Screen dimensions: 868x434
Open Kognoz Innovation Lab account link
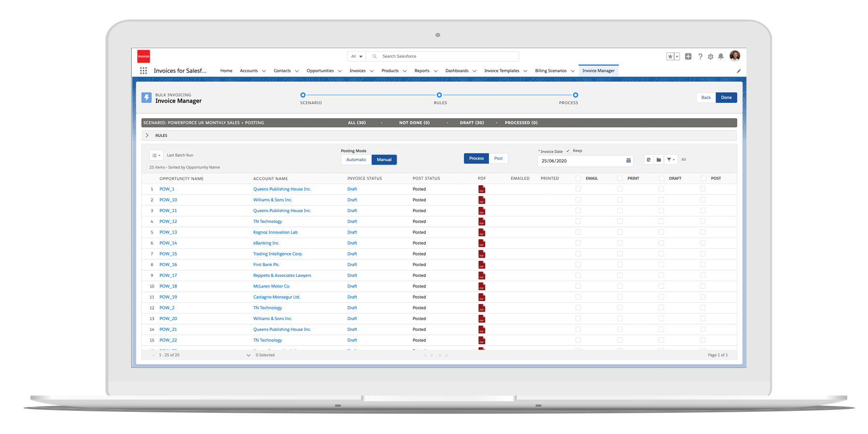point(275,232)
